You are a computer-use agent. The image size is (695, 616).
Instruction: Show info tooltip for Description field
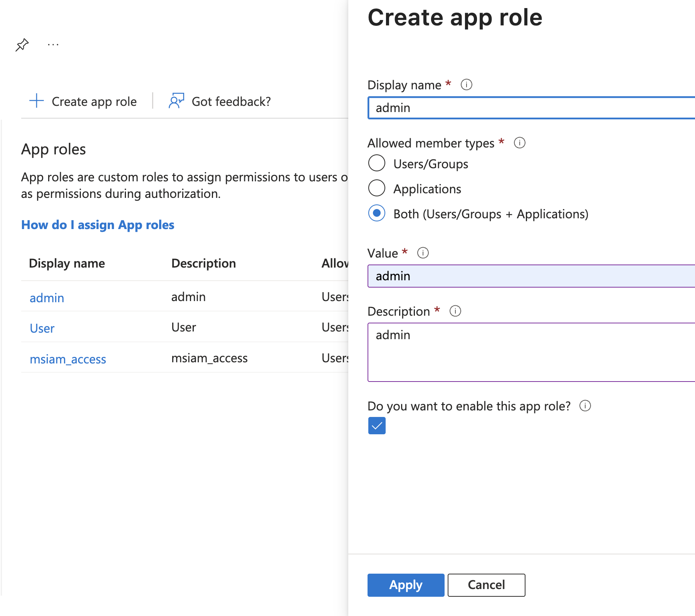click(455, 311)
